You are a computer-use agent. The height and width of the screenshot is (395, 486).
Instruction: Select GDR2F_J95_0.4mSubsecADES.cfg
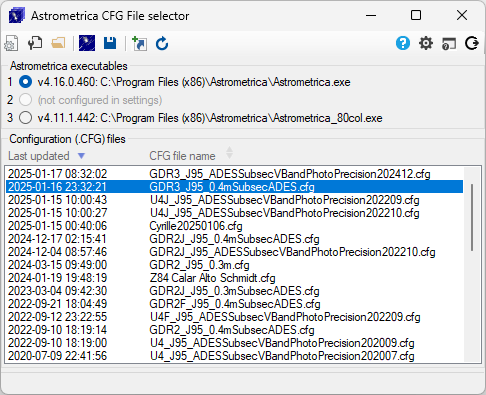[235, 304]
